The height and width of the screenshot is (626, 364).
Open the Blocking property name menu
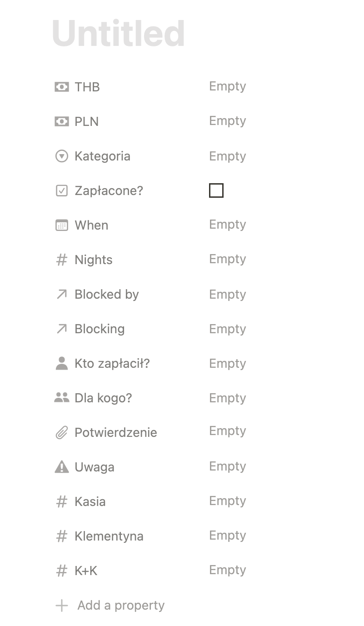(x=100, y=329)
